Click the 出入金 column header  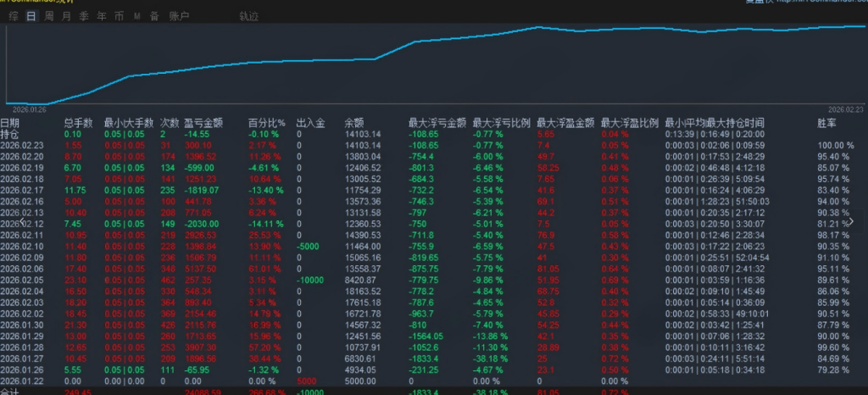pos(311,123)
